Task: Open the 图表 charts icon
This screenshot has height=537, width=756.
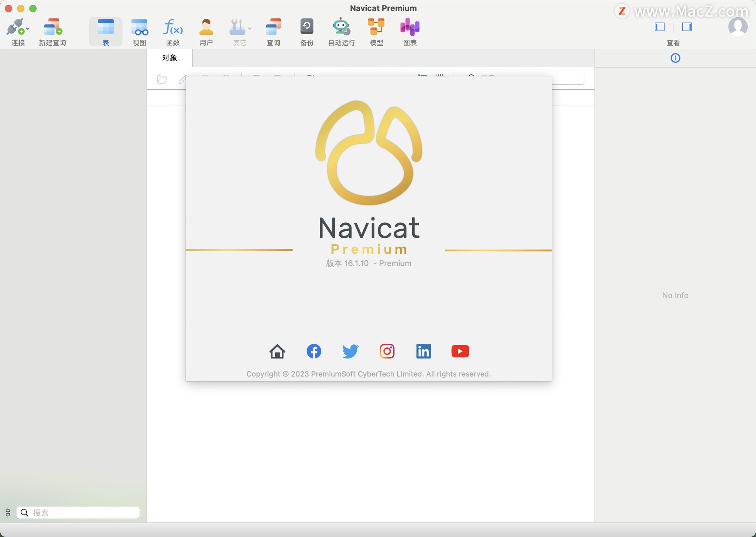Action: [x=410, y=27]
